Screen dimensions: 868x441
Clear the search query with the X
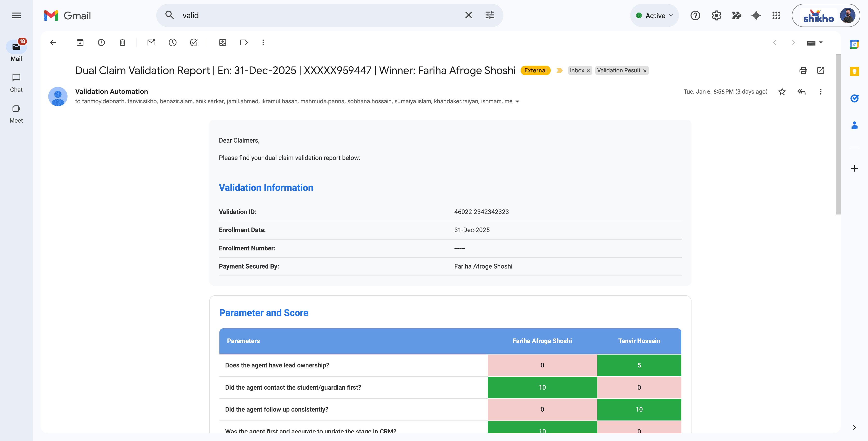[x=468, y=15]
